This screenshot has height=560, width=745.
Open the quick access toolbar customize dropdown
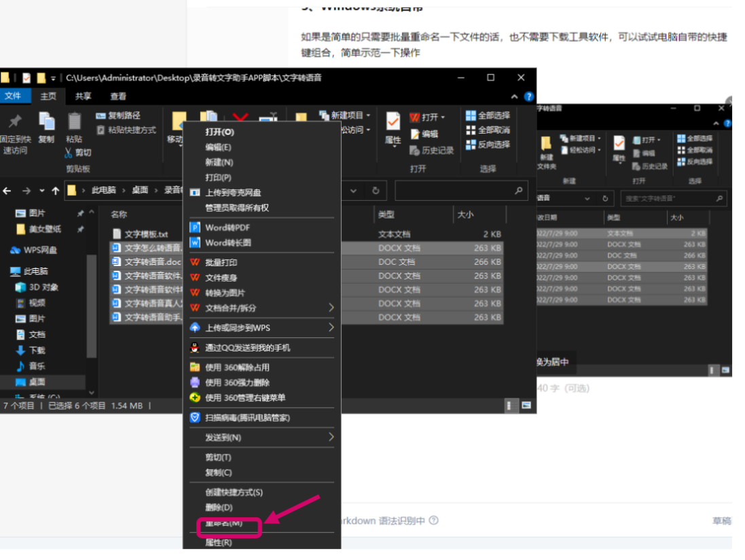coord(53,78)
